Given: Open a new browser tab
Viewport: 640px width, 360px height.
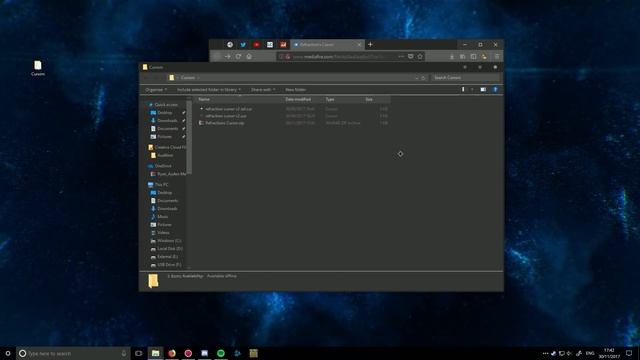Looking at the screenshot, I should (x=370, y=44).
